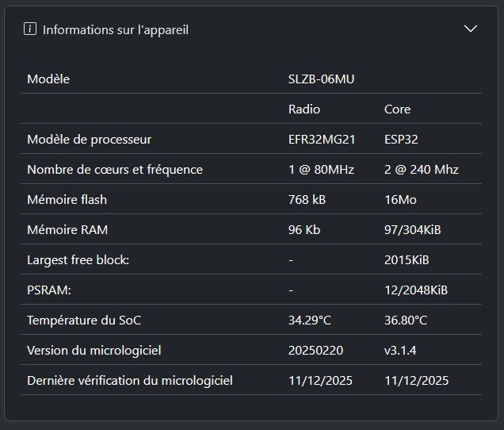The image size is (504, 430).
Task: Click the "Informations sur l'appareil" header title
Action: [x=116, y=29]
